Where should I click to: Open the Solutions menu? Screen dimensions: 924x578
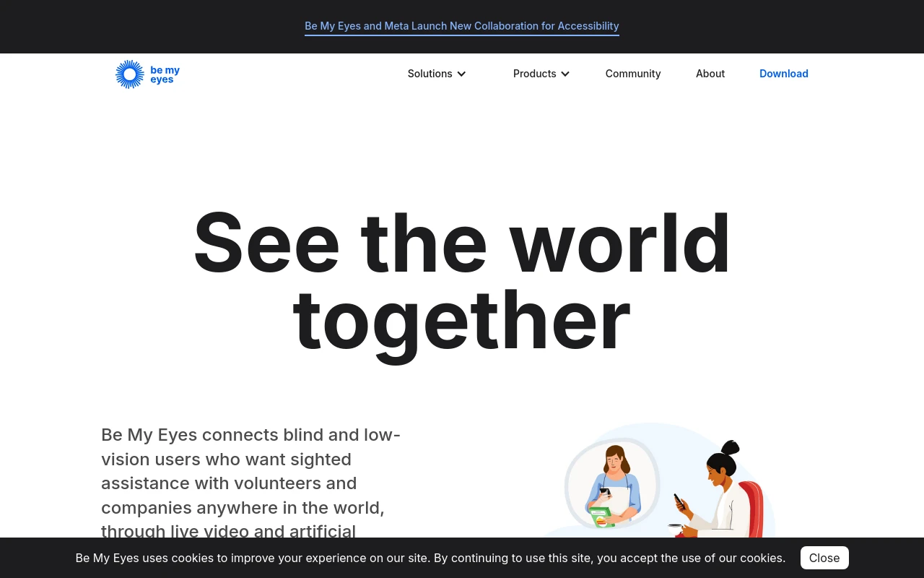point(430,74)
